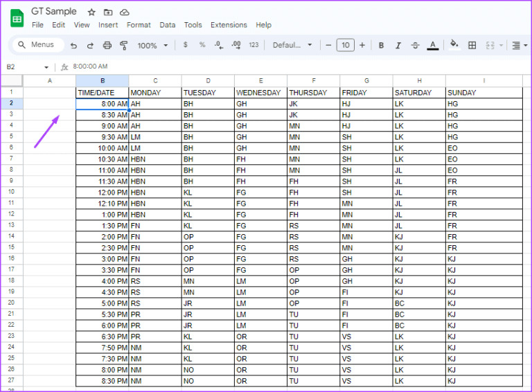532x392 pixels.
Task: Open the 100% zoom dropdown
Action: 152,45
